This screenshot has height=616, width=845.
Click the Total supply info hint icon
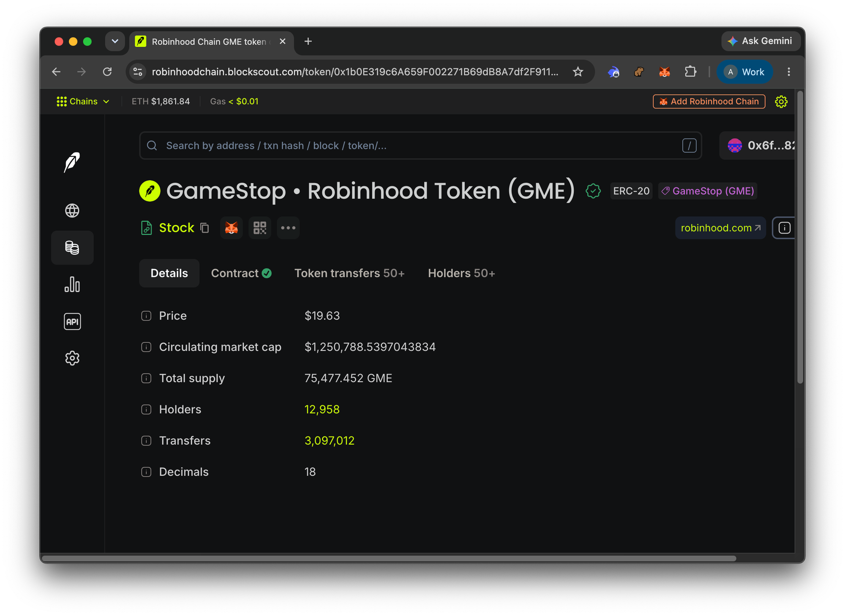pyautogui.click(x=146, y=378)
